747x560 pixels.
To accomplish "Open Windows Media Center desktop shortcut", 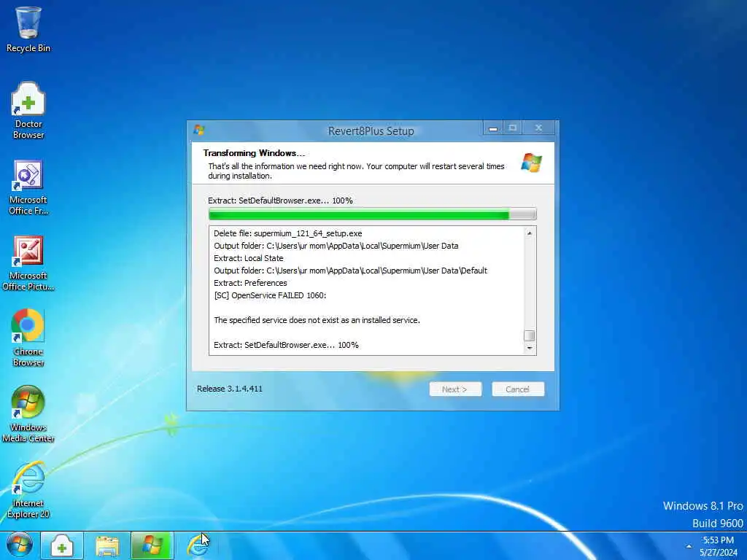I will [28, 414].
